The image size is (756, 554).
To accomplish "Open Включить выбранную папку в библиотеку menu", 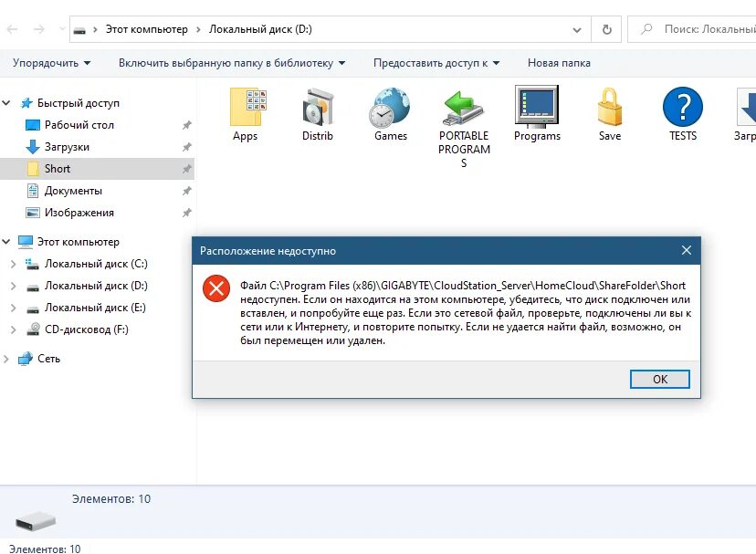I will click(232, 63).
